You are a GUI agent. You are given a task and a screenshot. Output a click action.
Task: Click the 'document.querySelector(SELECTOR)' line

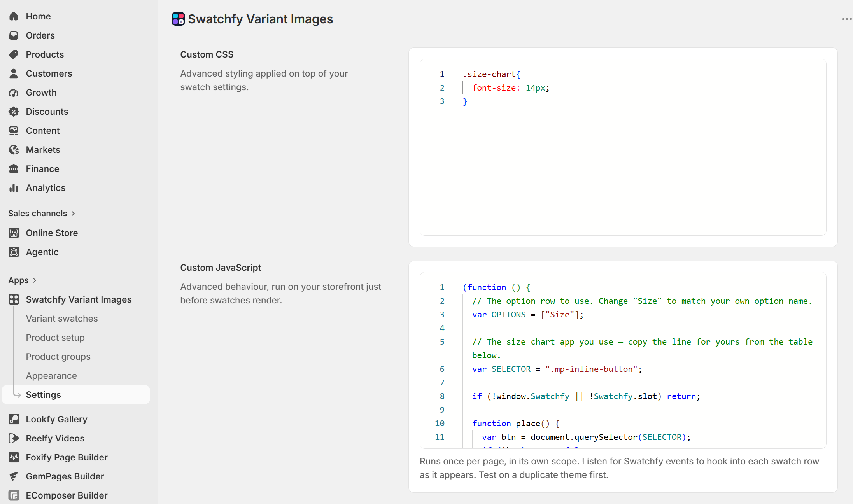click(586, 437)
